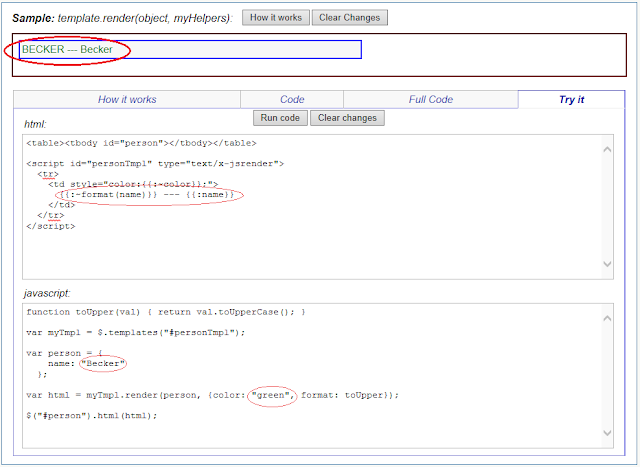Click the table tbody line in html
This screenshot has height=467, width=640.
click(141, 143)
